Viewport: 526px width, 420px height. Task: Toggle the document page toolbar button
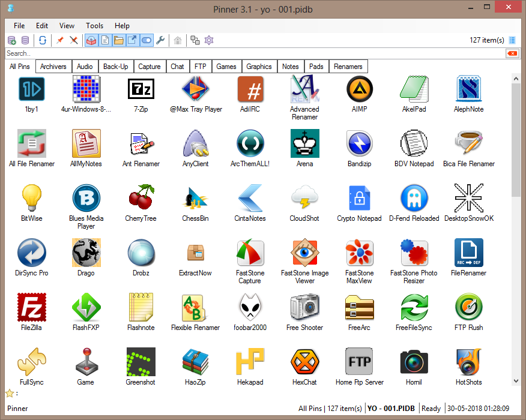tap(105, 41)
